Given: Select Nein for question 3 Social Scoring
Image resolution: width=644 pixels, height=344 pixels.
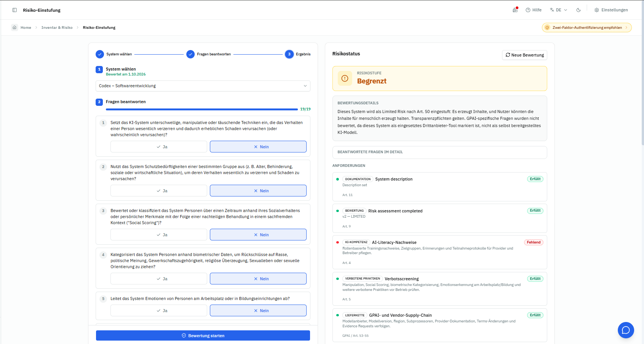Looking at the screenshot, I should tap(258, 235).
